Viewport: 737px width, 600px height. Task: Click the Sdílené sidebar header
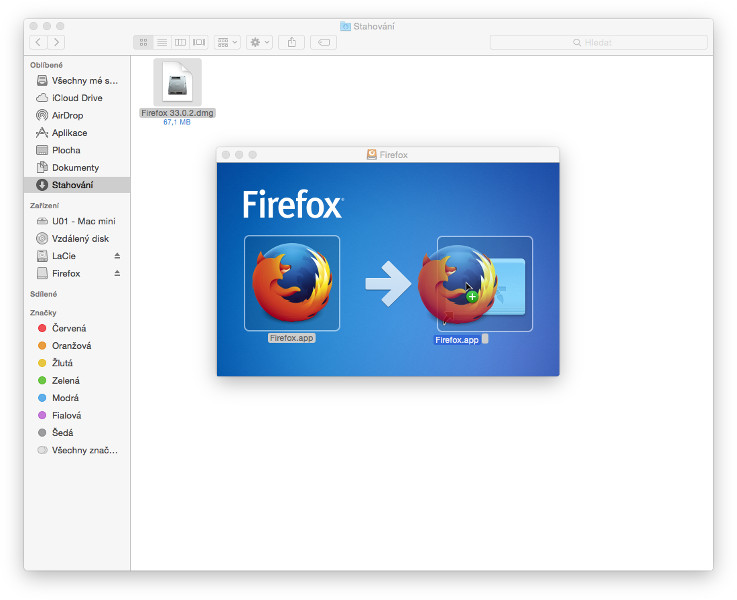click(x=43, y=294)
